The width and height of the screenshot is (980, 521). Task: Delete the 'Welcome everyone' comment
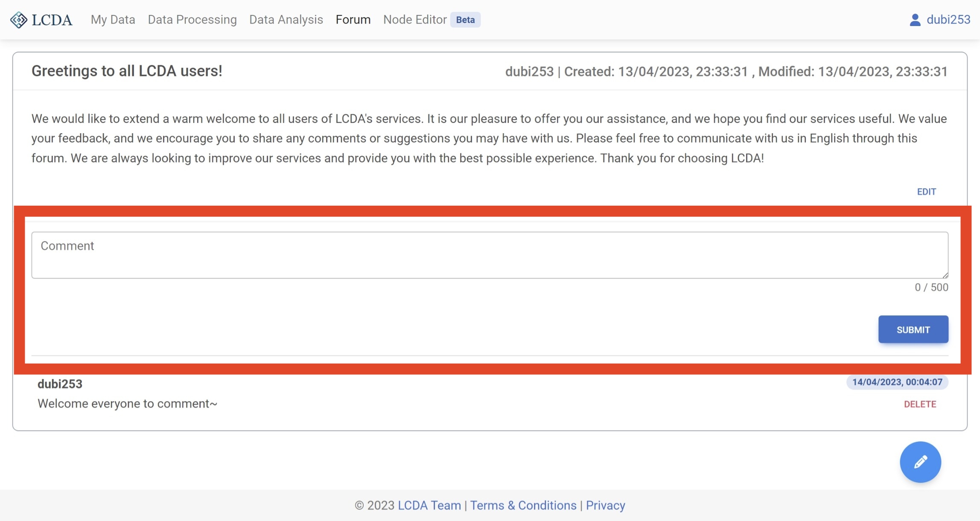(920, 404)
